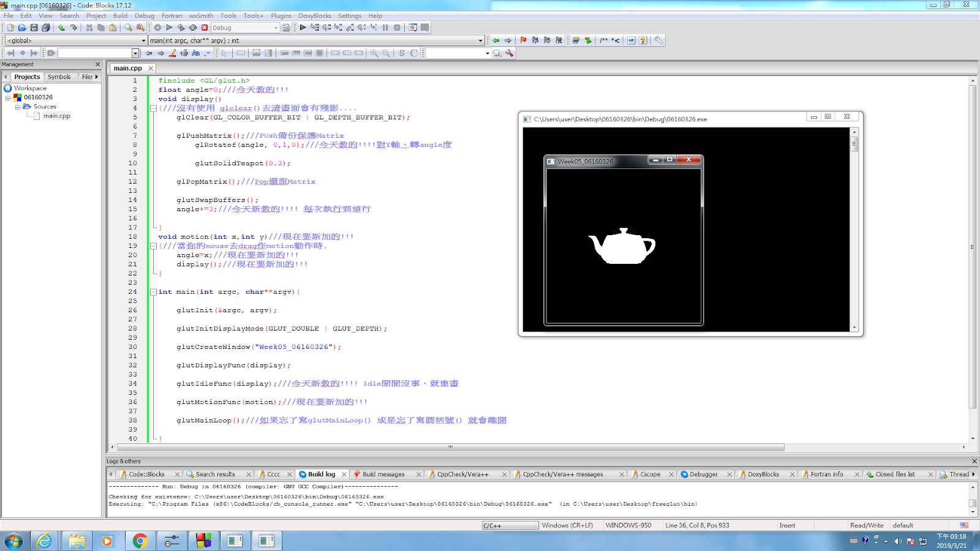The height and width of the screenshot is (551, 980).
Task: Click the editor vertical scrollbar
Action: (973, 247)
